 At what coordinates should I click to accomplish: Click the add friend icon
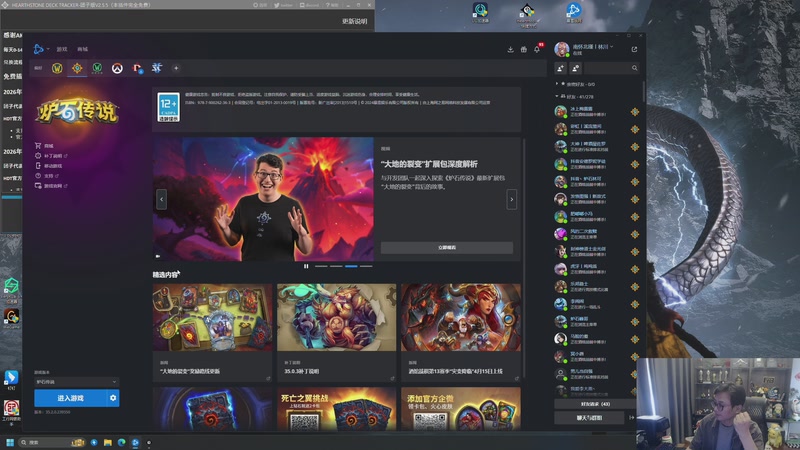click(x=560, y=68)
